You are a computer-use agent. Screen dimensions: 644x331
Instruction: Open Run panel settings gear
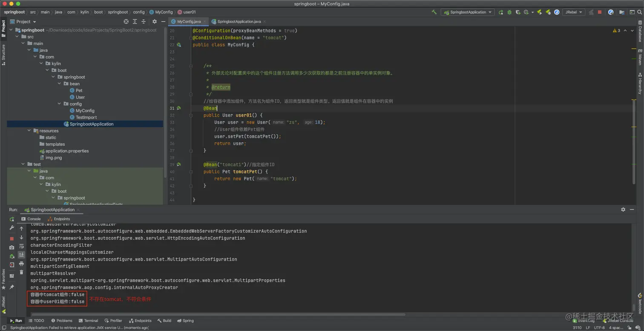[623, 209]
